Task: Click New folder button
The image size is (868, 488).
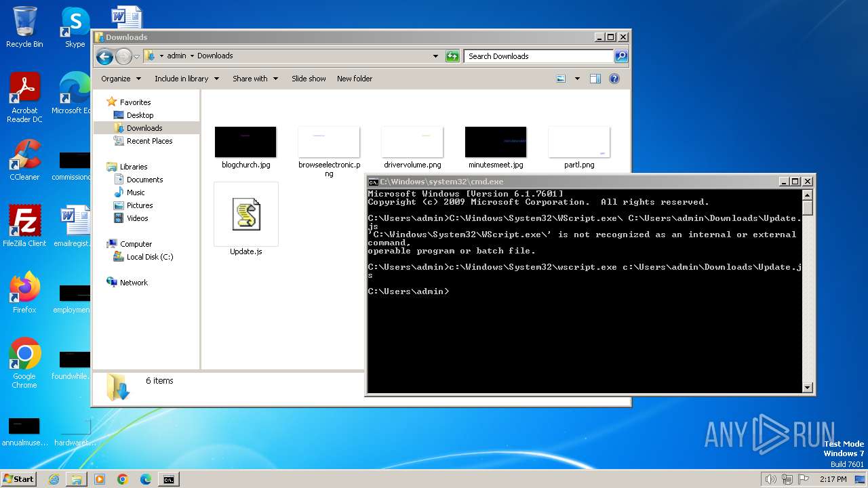Action: pos(355,79)
